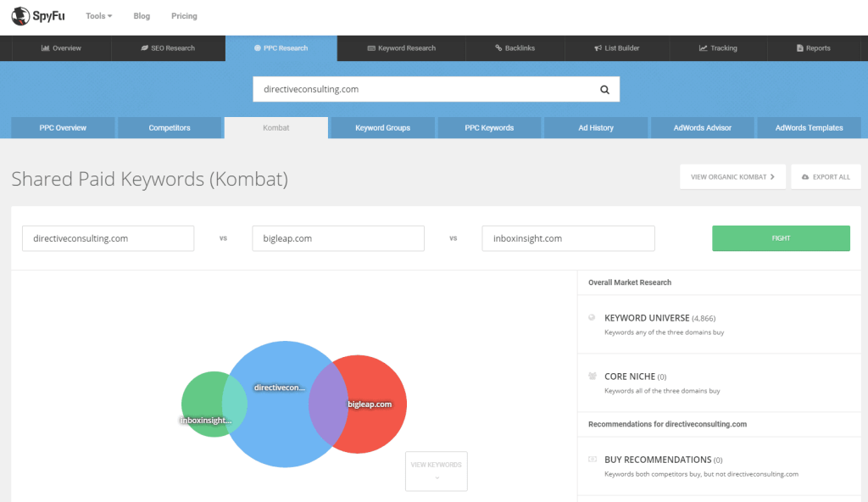
Task: Open the PPC Overview sub-tab
Action: click(x=63, y=127)
